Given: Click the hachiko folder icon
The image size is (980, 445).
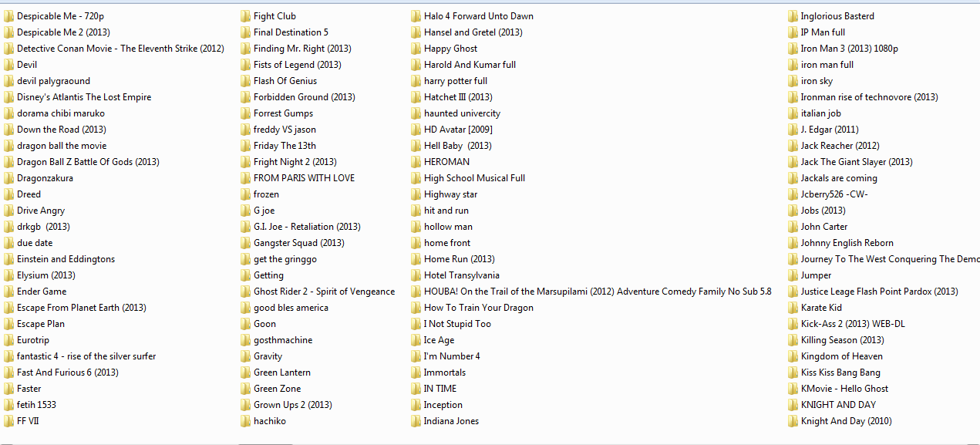Looking at the screenshot, I should (x=245, y=421).
